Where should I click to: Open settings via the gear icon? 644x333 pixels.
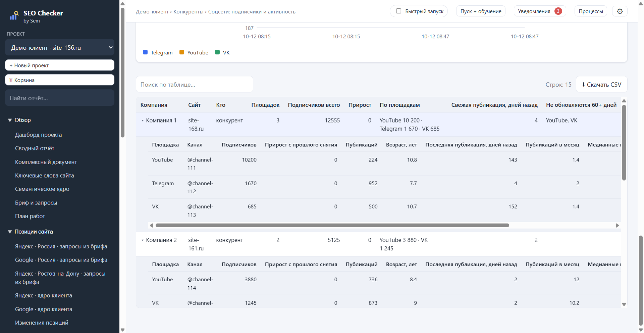(620, 11)
